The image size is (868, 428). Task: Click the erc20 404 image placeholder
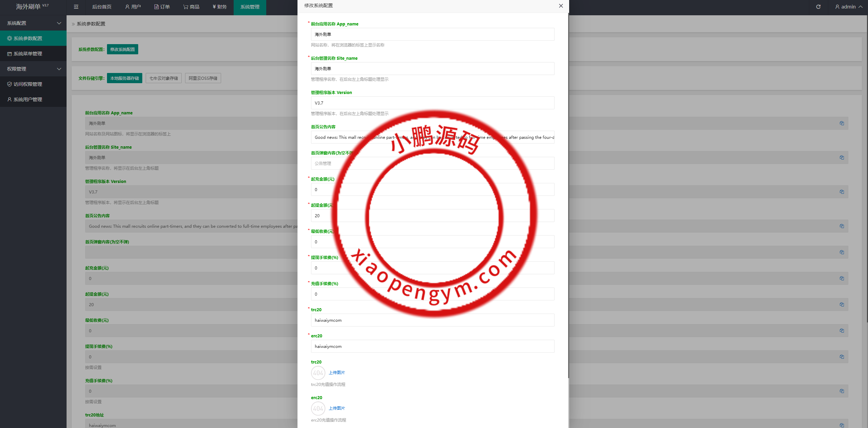(x=318, y=409)
